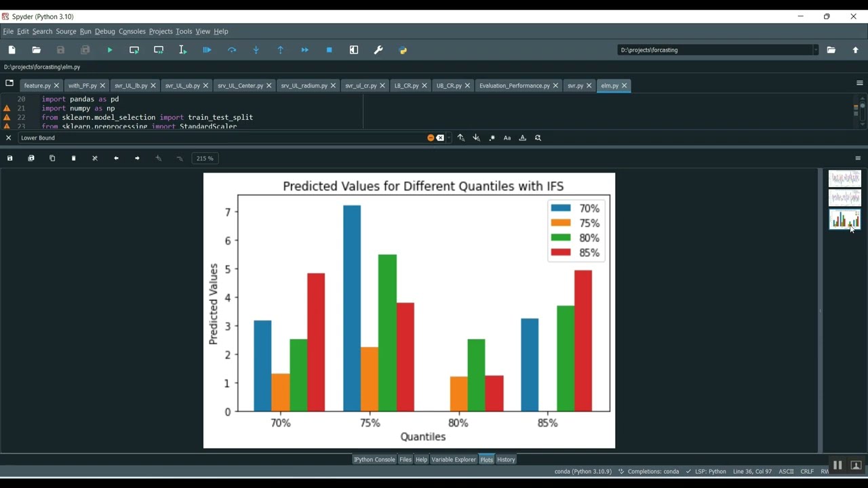Open PYTHONPATH manager Python icon
This screenshot has width=868, height=488.
pos(403,50)
